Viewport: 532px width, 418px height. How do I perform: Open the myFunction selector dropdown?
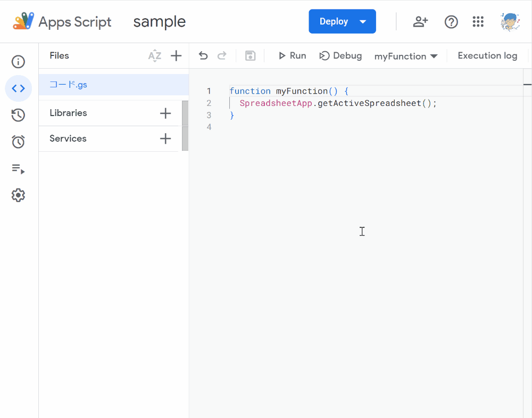pos(406,56)
